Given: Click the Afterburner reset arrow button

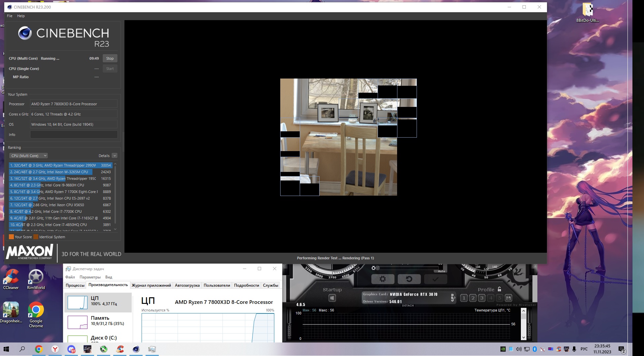Looking at the screenshot, I should click(409, 279).
